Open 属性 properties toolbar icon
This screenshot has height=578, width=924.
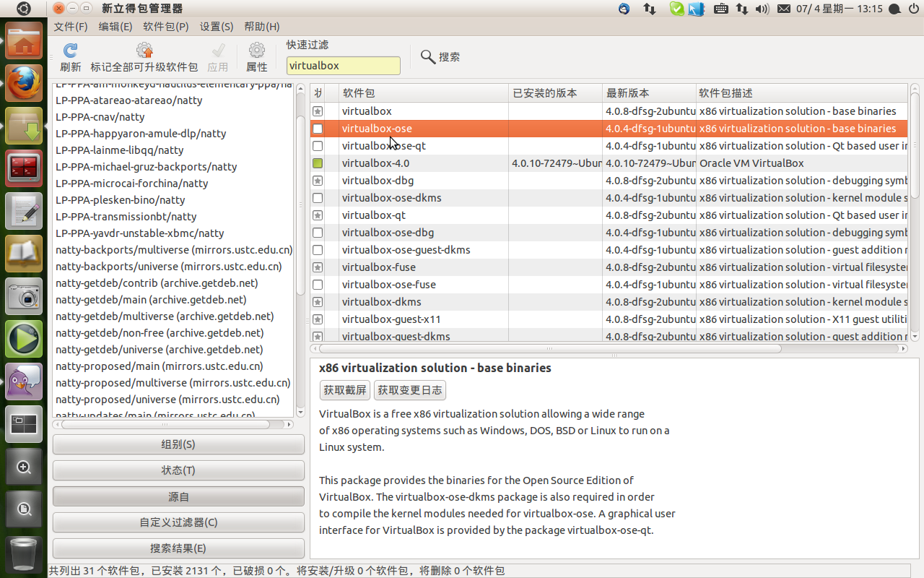coord(256,51)
